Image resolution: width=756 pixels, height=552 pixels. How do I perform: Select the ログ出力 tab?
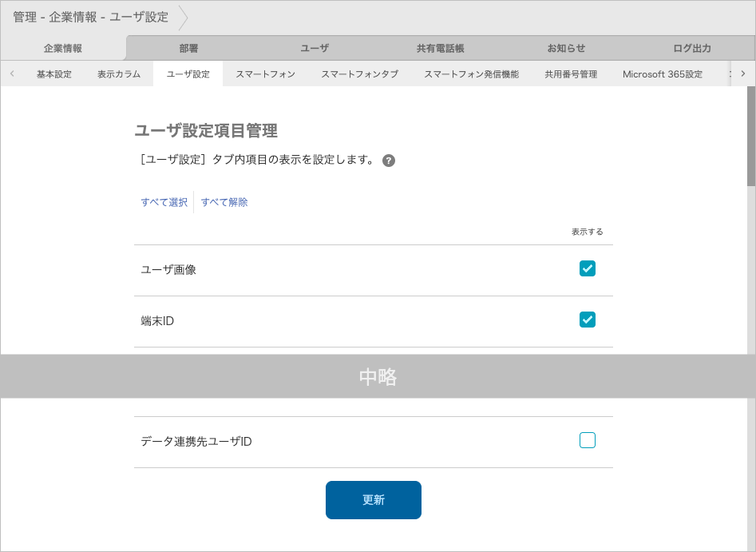coord(691,48)
